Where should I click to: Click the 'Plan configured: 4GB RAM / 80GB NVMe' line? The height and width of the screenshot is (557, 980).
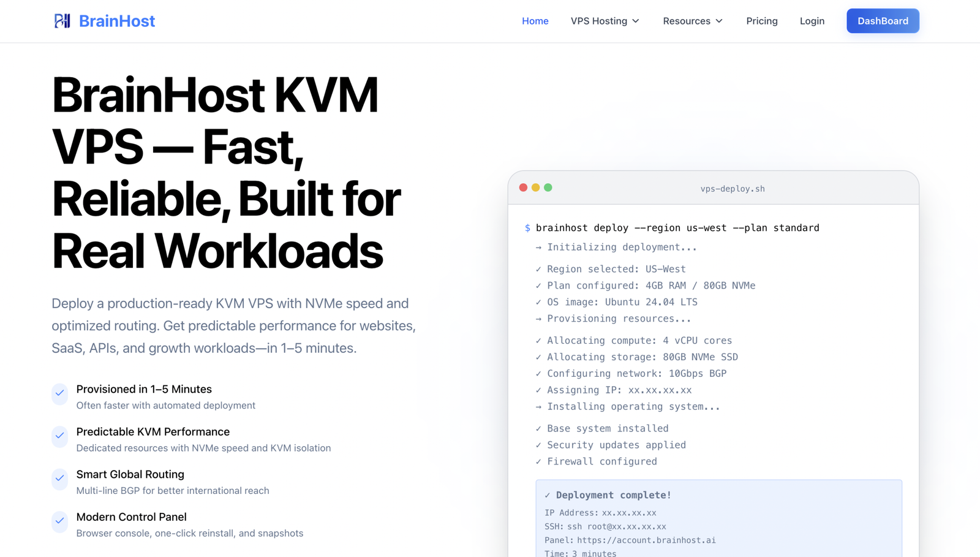click(646, 286)
